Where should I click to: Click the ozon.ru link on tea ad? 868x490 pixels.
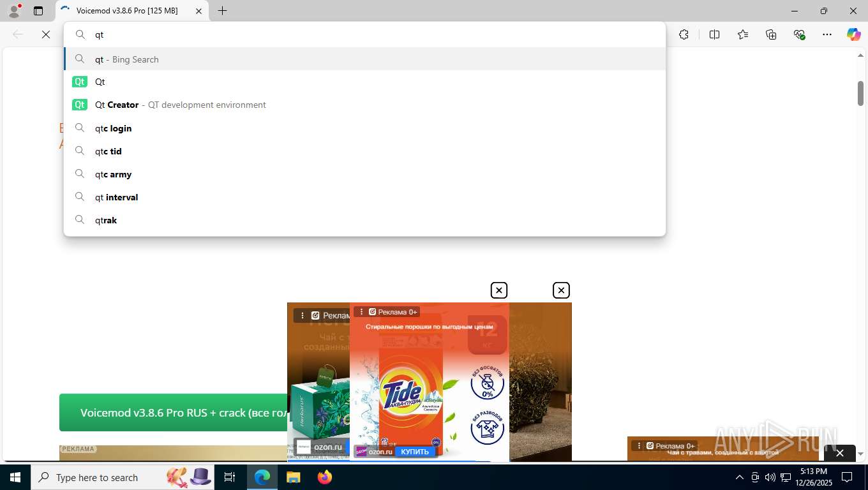point(327,447)
